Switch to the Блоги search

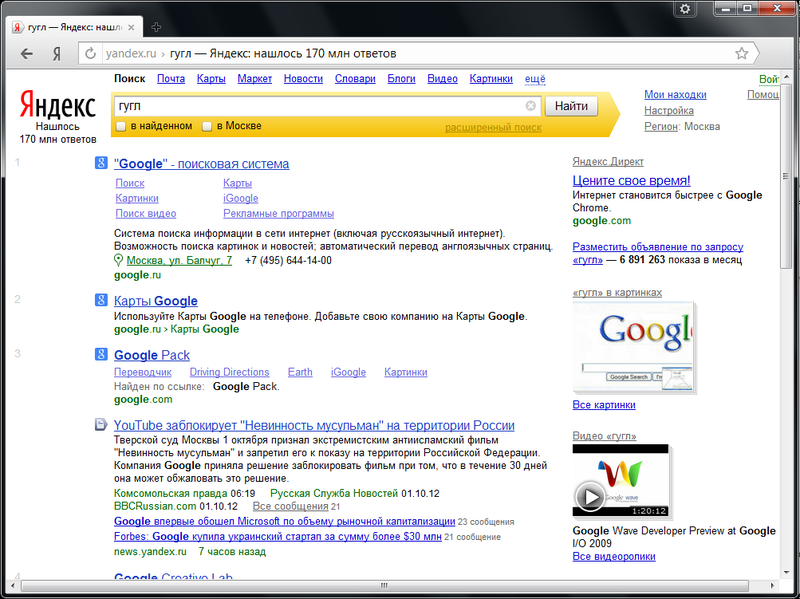(402, 79)
